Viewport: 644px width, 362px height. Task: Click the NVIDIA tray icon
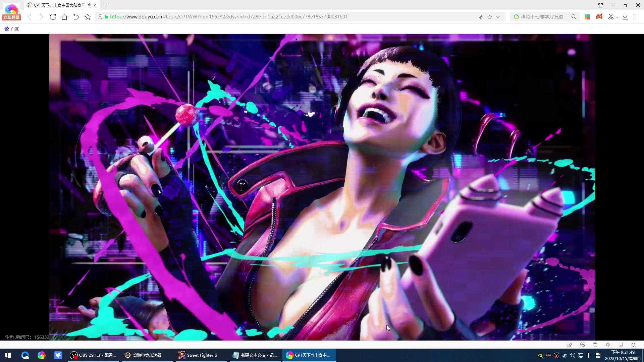pos(540,356)
